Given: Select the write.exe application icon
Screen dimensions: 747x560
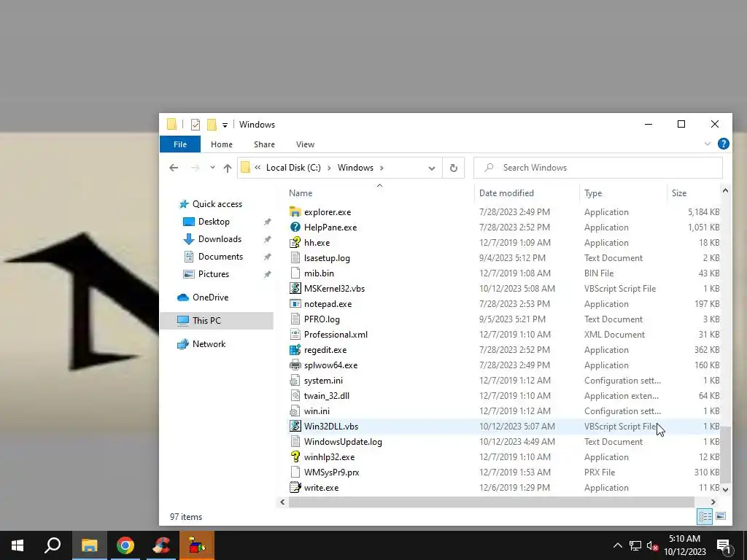Looking at the screenshot, I should click(295, 488).
